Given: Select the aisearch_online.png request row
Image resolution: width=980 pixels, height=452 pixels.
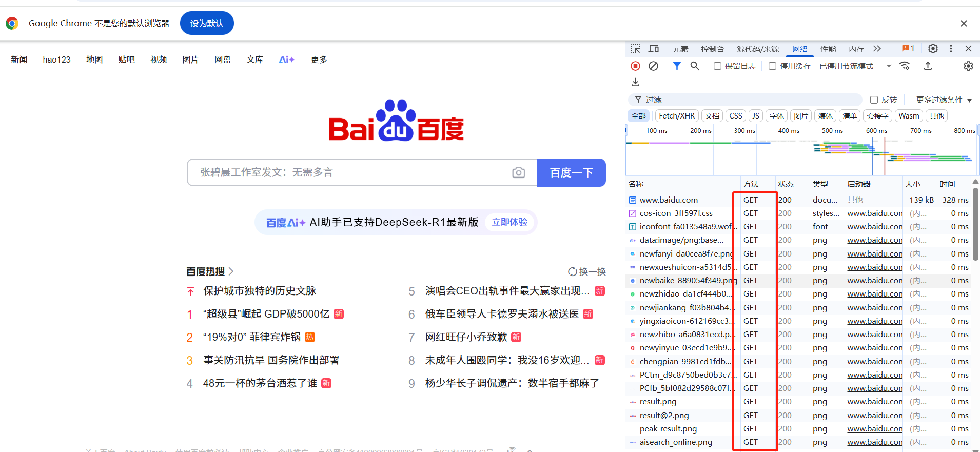Looking at the screenshot, I should [x=798, y=442].
